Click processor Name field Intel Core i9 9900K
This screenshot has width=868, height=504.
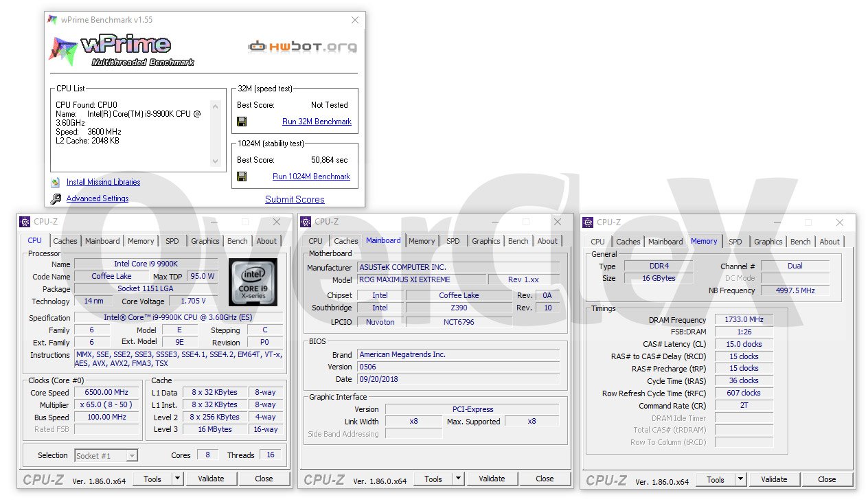pyautogui.click(x=146, y=264)
